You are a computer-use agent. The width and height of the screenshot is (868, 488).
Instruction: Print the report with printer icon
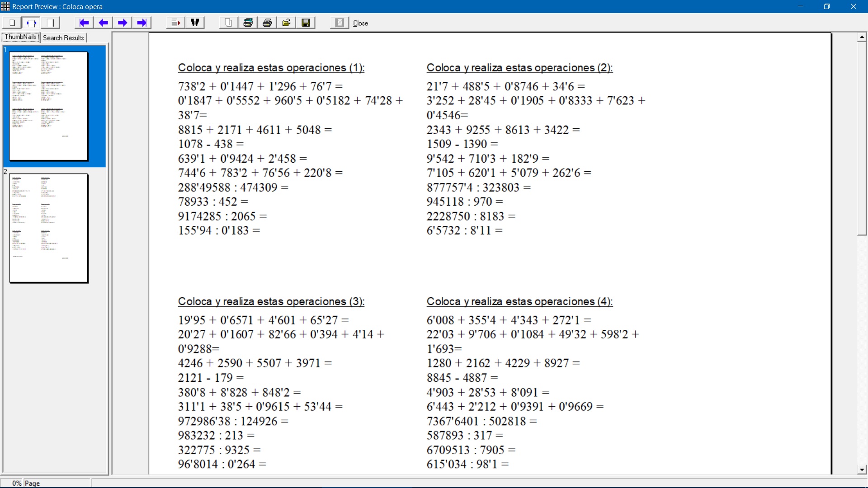[267, 23]
